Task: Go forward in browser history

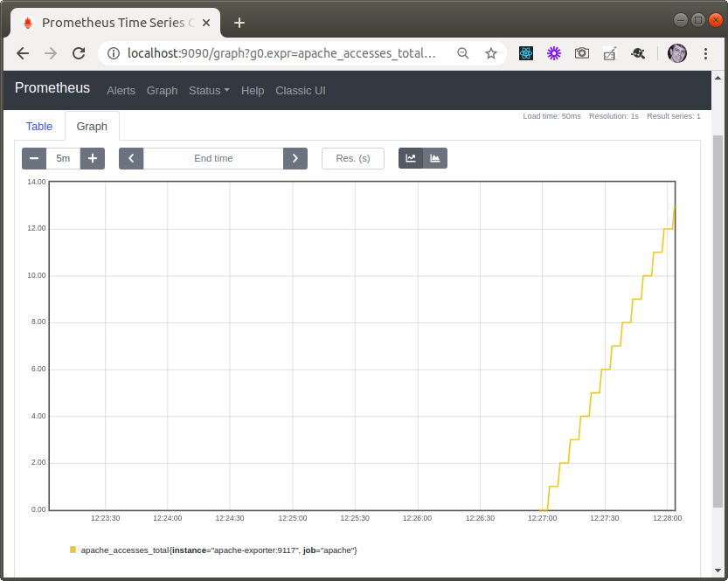Action: (x=51, y=53)
